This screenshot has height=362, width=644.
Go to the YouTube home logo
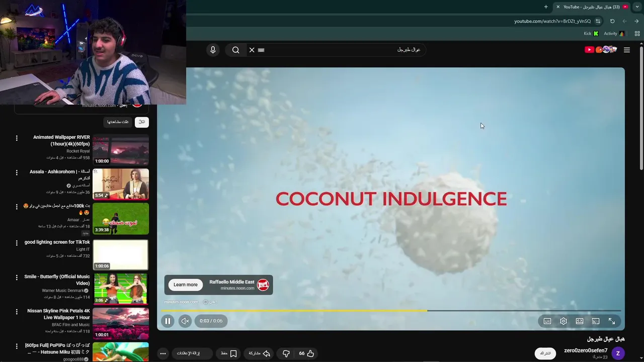coord(601,49)
